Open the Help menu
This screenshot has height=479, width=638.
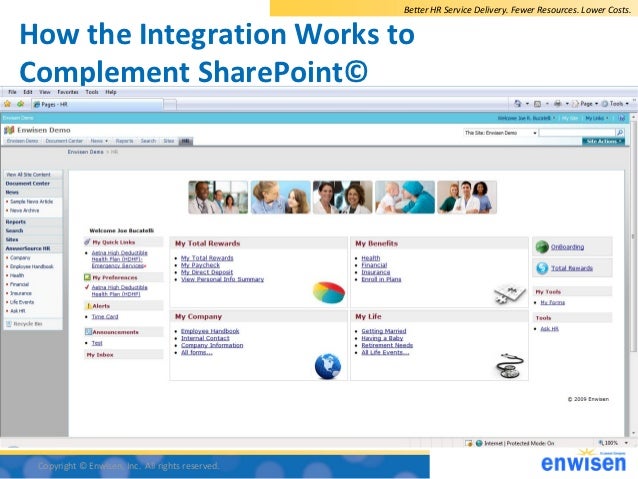click(111, 92)
